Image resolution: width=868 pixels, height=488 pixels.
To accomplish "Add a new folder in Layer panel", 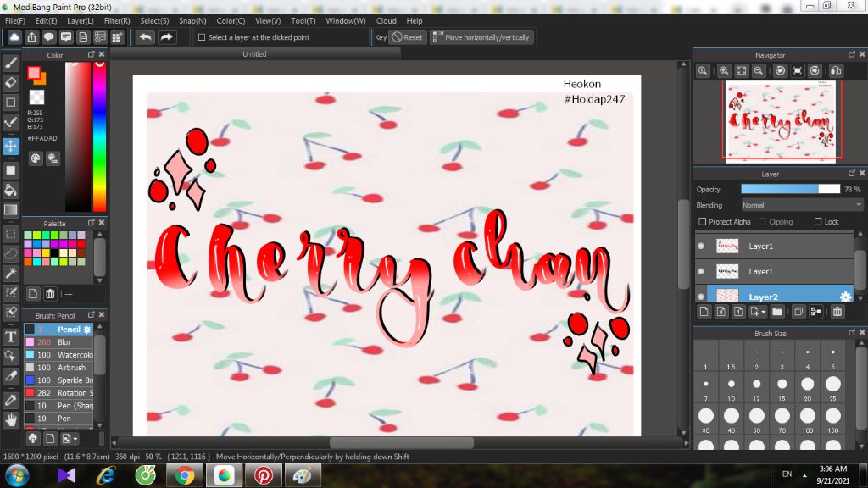I will click(777, 312).
